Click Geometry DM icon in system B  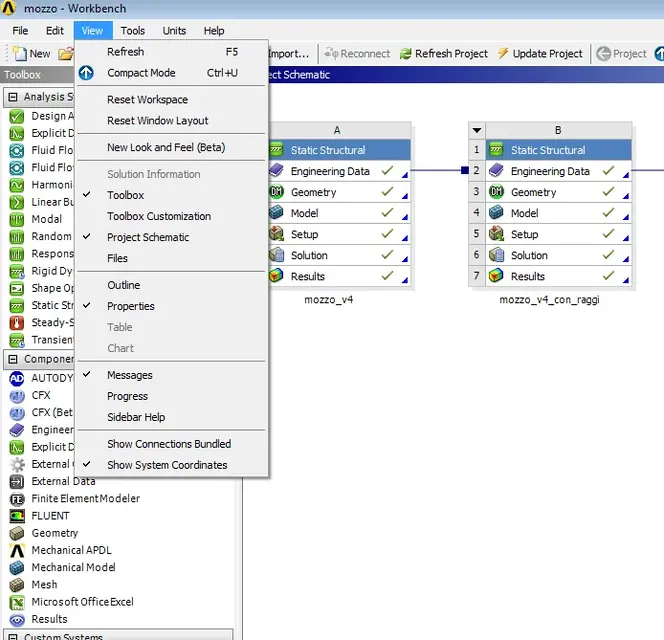(496, 192)
